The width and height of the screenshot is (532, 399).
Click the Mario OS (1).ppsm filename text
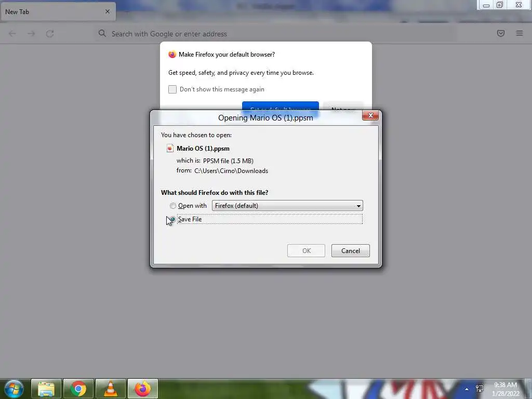point(203,149)
